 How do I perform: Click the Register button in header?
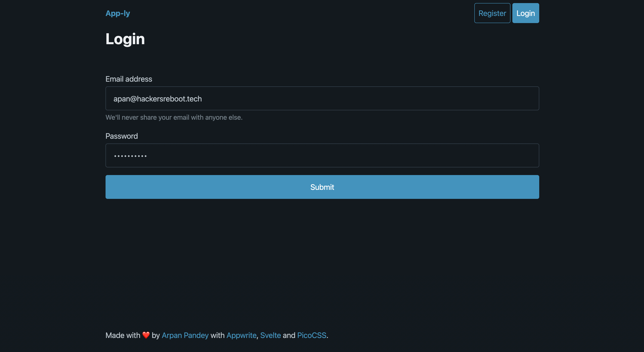coord(492,13)
